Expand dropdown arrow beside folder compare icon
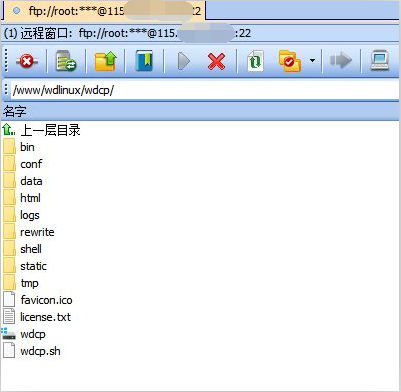This screenshot has height=392, width=401. click(x=312, y=61)
